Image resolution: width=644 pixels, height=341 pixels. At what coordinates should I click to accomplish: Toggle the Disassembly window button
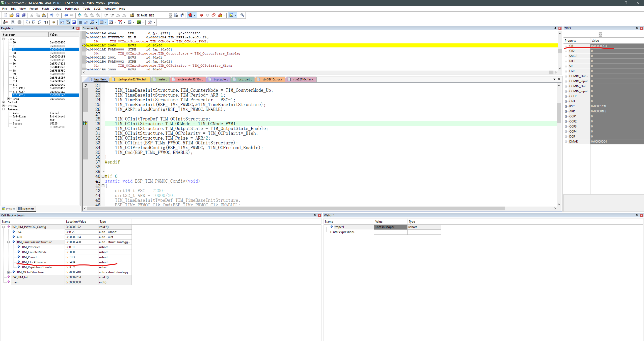click(x=68, y=22)
